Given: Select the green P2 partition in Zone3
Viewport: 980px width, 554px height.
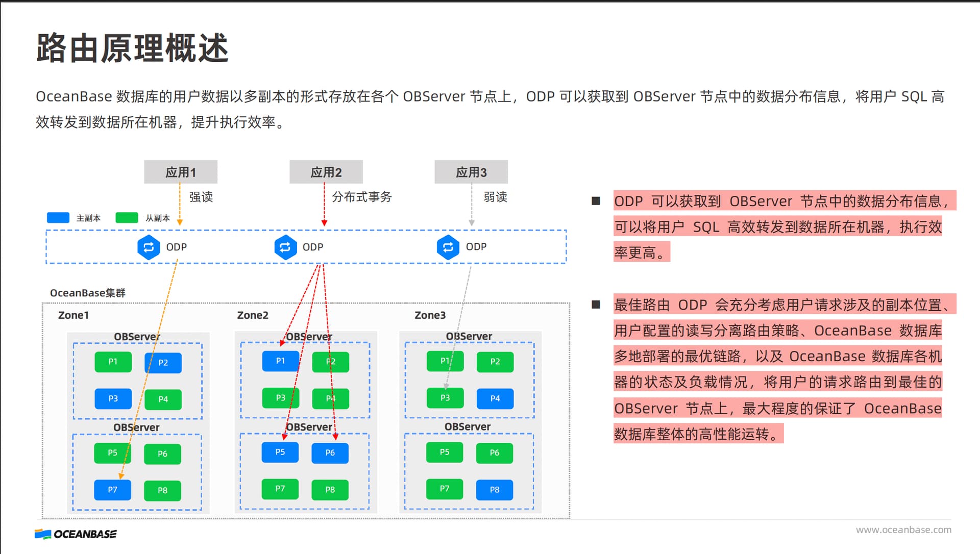Looking at the screenshot, I should click(x=495, y=362).
